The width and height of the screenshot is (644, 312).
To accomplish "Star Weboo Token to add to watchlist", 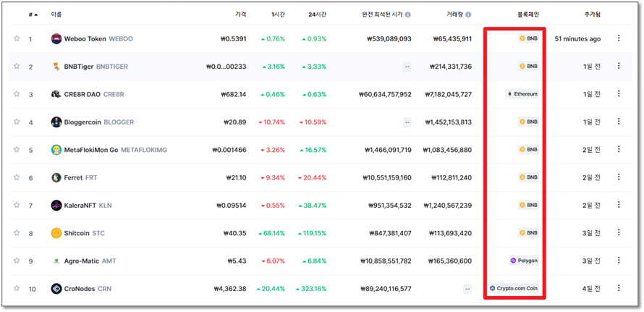I will [17, 38].
